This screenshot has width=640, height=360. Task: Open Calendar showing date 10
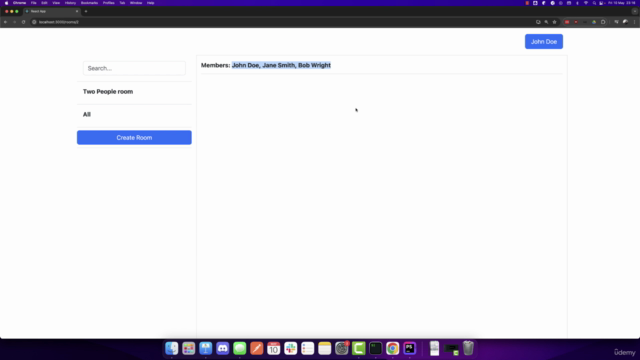273,348
